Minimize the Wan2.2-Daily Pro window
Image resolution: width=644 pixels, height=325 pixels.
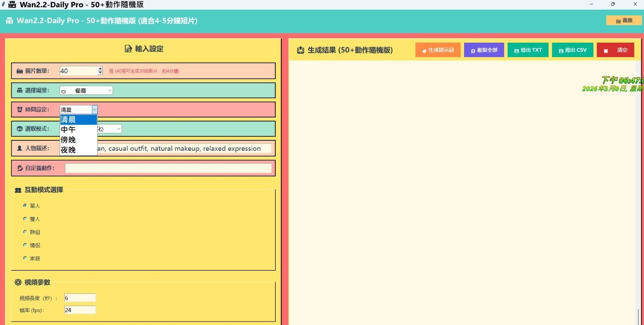[591, 4]
